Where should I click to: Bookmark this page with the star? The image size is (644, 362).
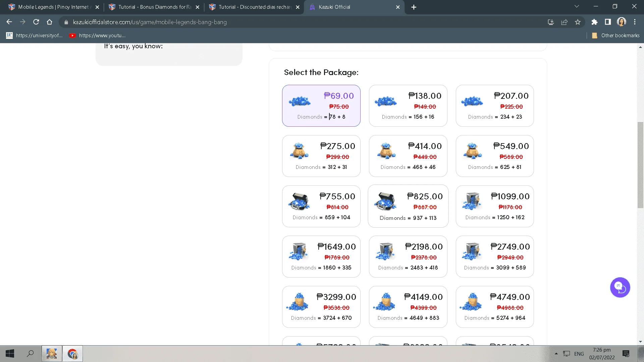[578, 22]
